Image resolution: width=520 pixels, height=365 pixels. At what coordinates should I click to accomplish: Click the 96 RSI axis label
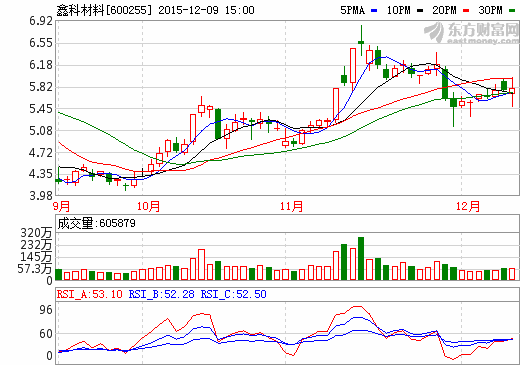[46, 310]
